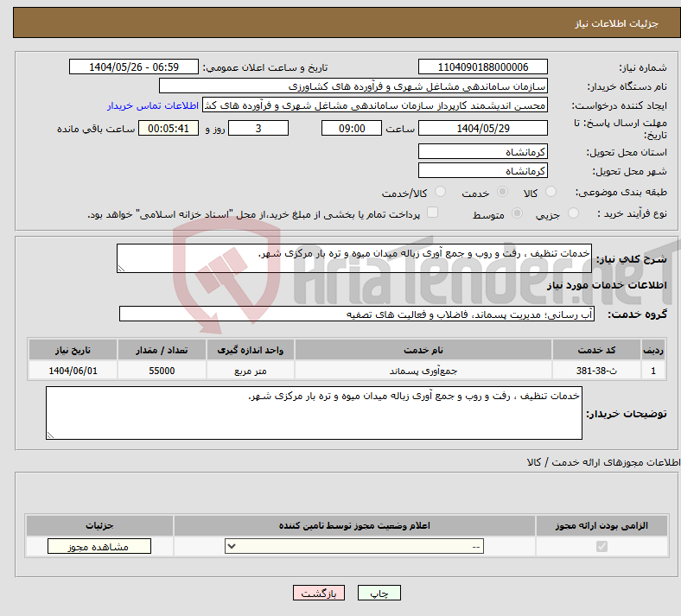Viewport: 681px width, 616px height.
Task: Click the گروه خدمت field
Action: pos(356,314)
